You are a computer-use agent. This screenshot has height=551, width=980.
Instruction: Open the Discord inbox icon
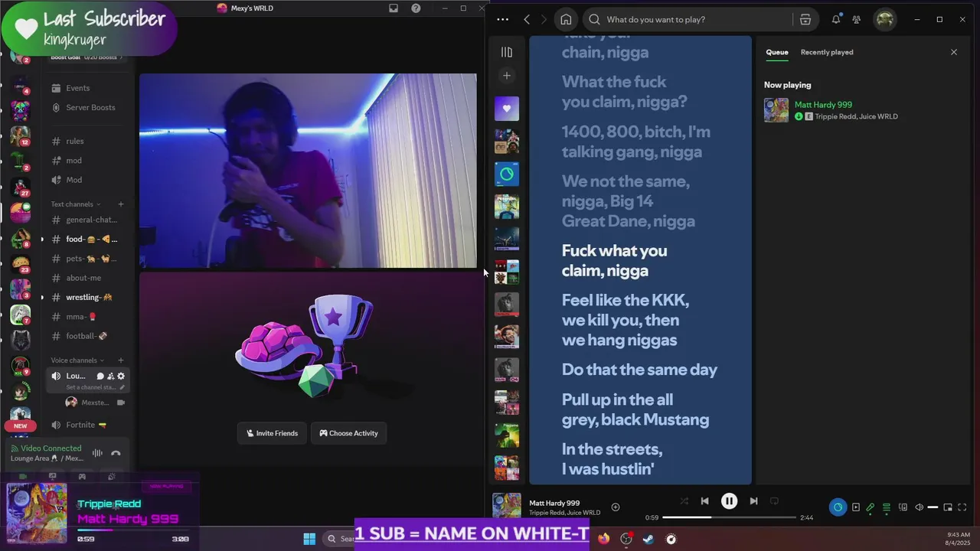click(x=394, y=8)
